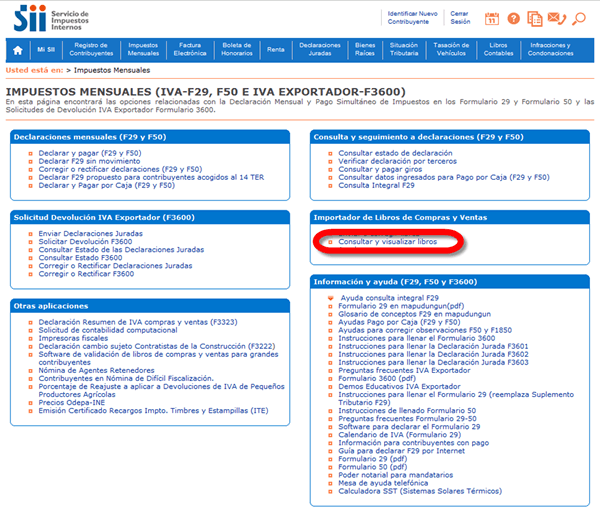Click the mail and phone contact icon

pos(558,18)
